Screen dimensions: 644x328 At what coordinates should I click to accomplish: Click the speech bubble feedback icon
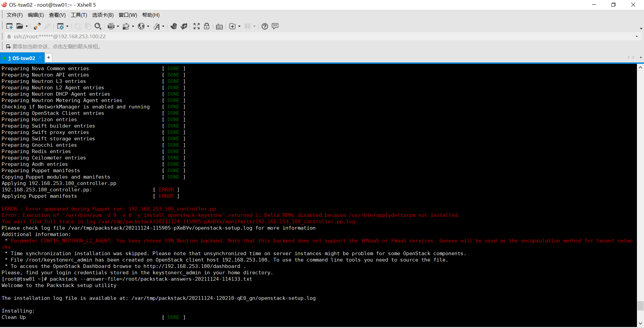pyautogui.click(x=275, y=26)
